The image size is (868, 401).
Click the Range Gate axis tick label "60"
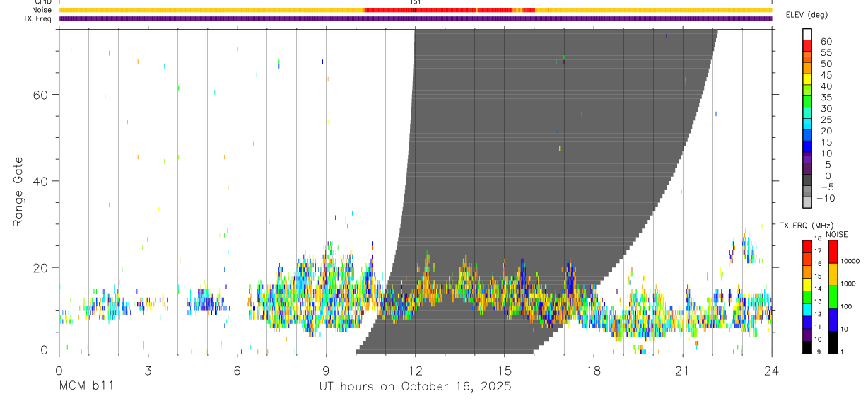tap(41, 95)
